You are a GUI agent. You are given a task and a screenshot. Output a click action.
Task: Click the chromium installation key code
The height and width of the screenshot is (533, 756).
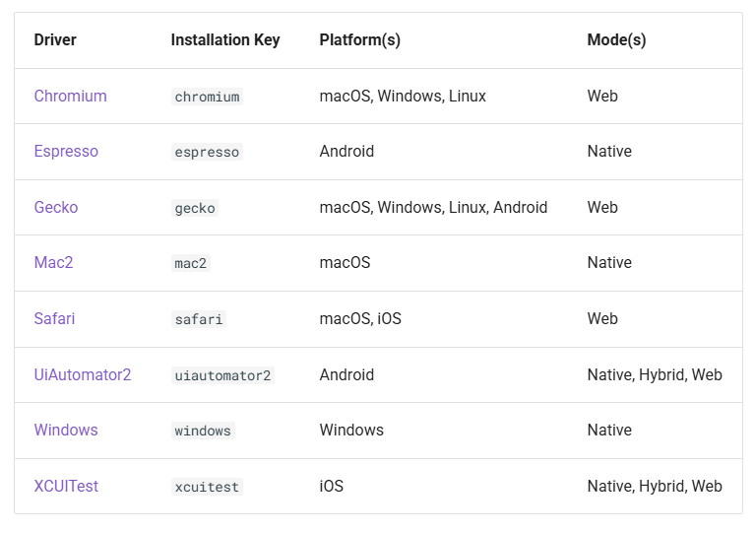click(x=207, y=97)
